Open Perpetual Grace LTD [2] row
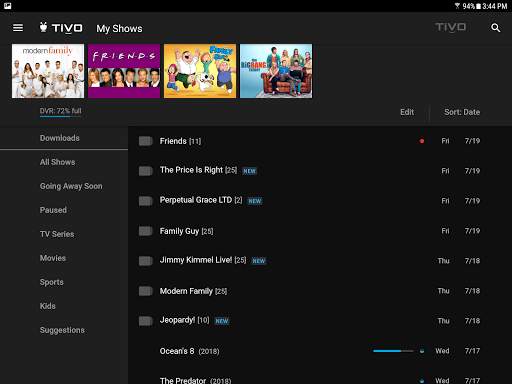 tap(320, 201)
